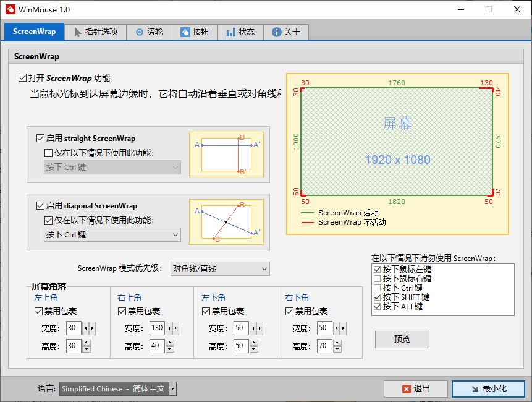Open the 关于 tab
This screenshot has width=532, height=402.
tap(286, 32)
